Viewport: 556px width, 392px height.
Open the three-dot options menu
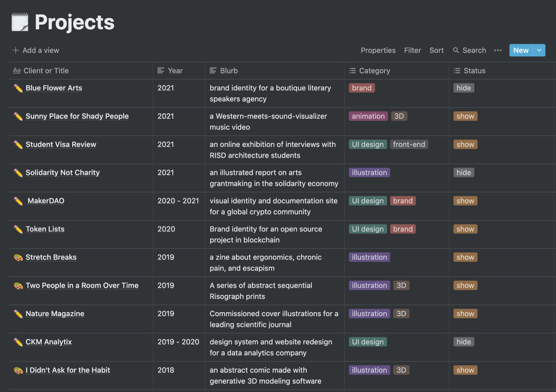[498, 50]
